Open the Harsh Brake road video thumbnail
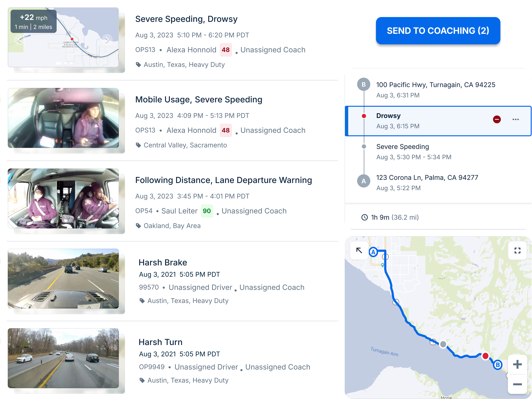Screen dimensions: 532x399 click(63, 279)
